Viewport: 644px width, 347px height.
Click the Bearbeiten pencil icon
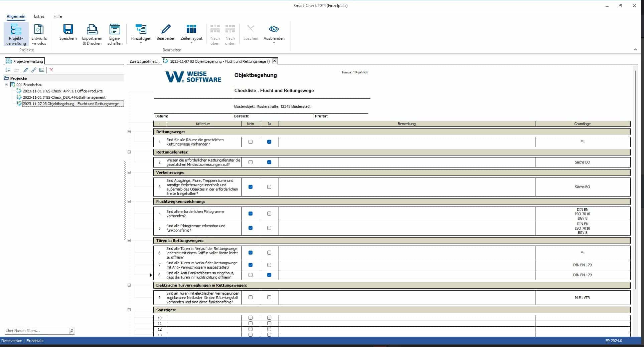coord(166,30)
